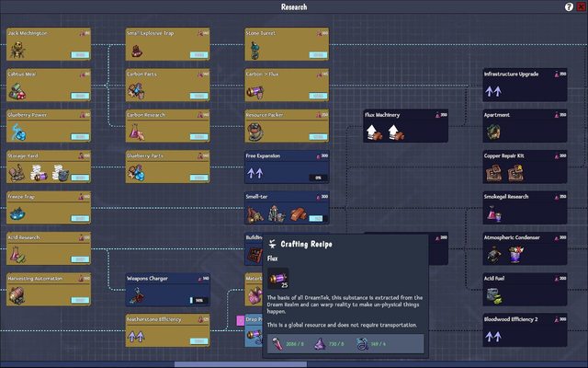This screenshot has width=588, height=368.
Task: Click the Stone Turret icon
Action: click(254, 52)
